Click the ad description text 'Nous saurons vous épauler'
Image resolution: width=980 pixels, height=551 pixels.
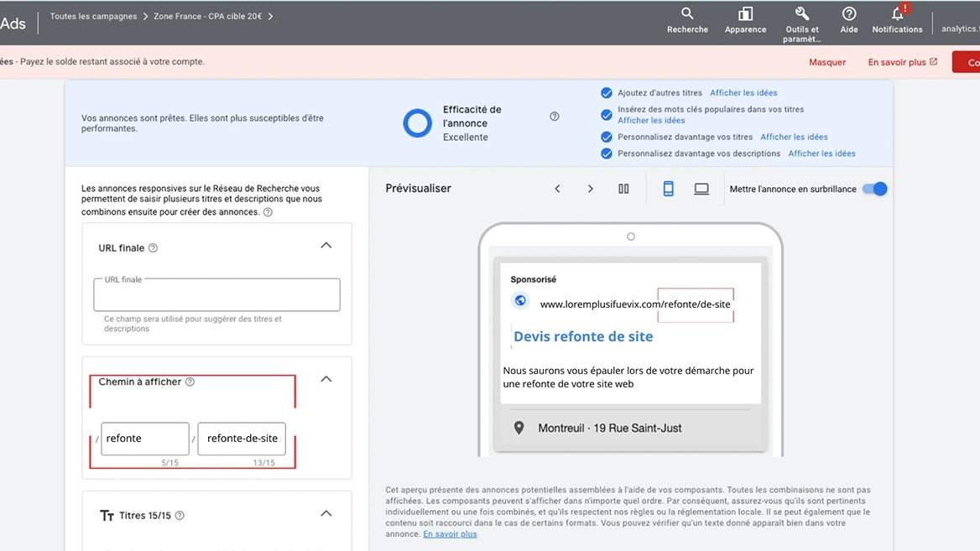pos(628,377)
